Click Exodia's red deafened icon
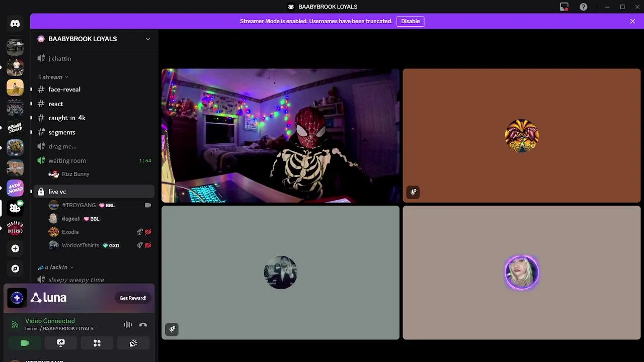Image resolution: width=644 pixels, height=362 pixels. coord(148,232)
